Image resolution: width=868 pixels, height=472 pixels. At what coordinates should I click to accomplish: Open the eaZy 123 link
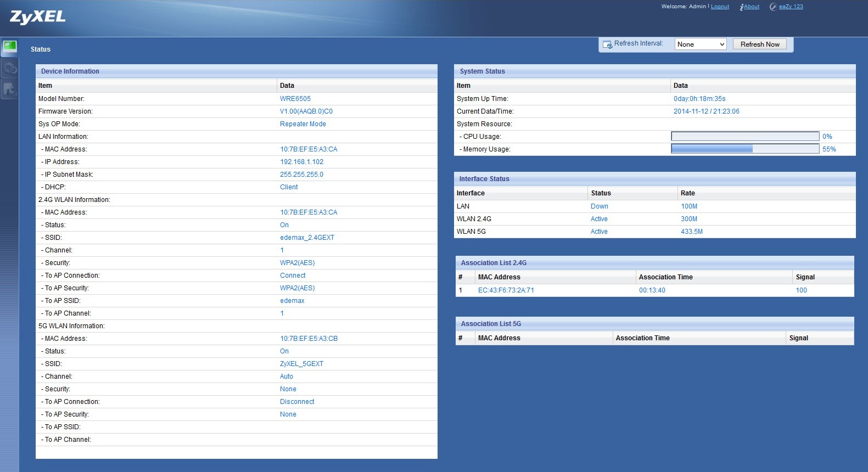[x=791, y=7]
